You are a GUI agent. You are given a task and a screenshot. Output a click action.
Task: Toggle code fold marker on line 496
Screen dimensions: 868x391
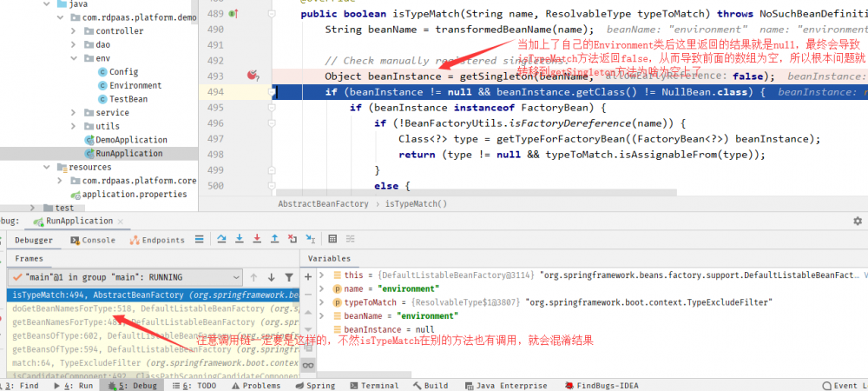[272, 123]
